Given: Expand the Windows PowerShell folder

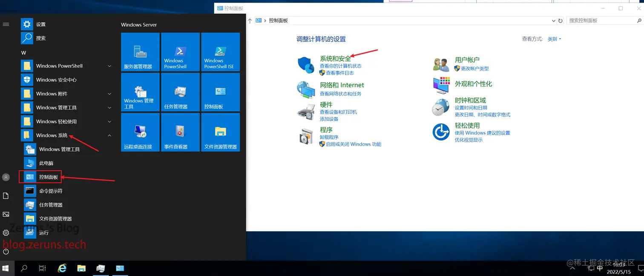Looking at the screenshot, I should 109,66.
